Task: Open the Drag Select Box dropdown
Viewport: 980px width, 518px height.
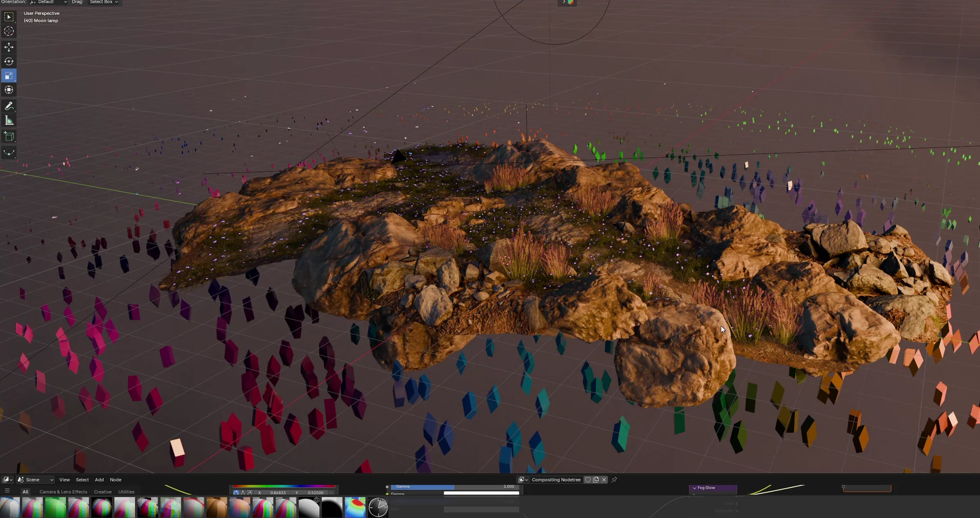Action: 104,2
